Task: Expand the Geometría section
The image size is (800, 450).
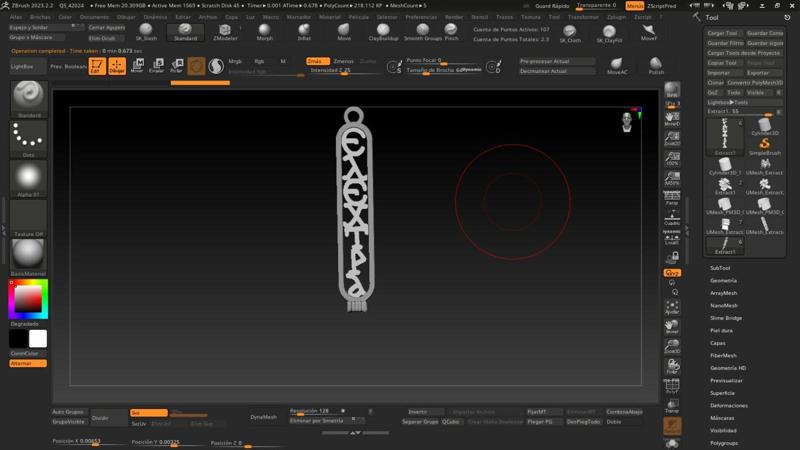Action: [723, 281]
